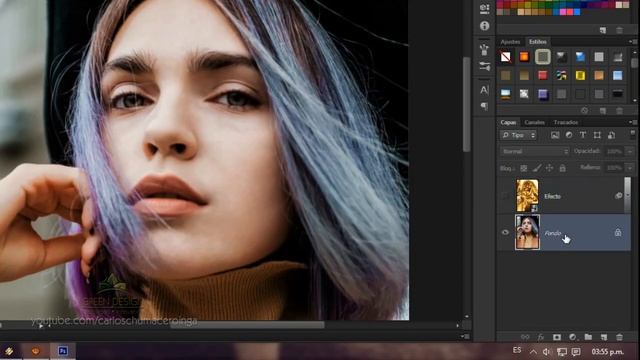Click the canvas vertical scrollbar thumb
The height and width of the screenshot is (360, 640).
point(467,104)
